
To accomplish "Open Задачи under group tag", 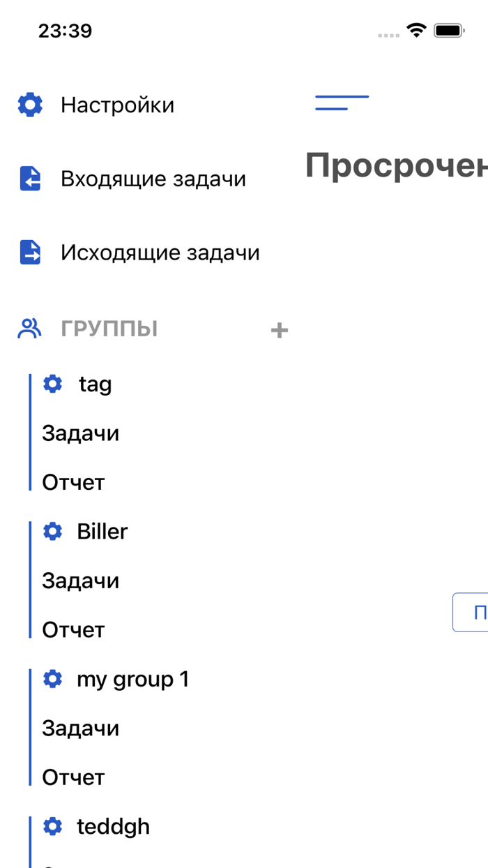I will (x=81, y=433).
